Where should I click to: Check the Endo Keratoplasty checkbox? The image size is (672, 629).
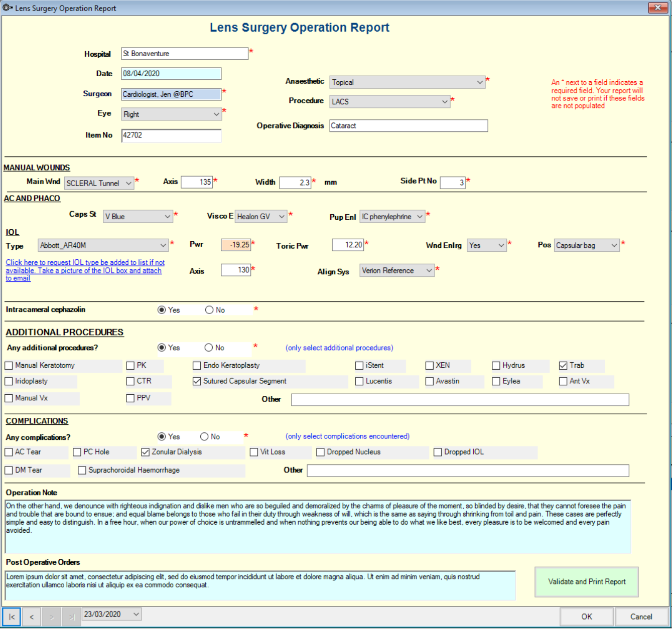[x=197, y=366]
